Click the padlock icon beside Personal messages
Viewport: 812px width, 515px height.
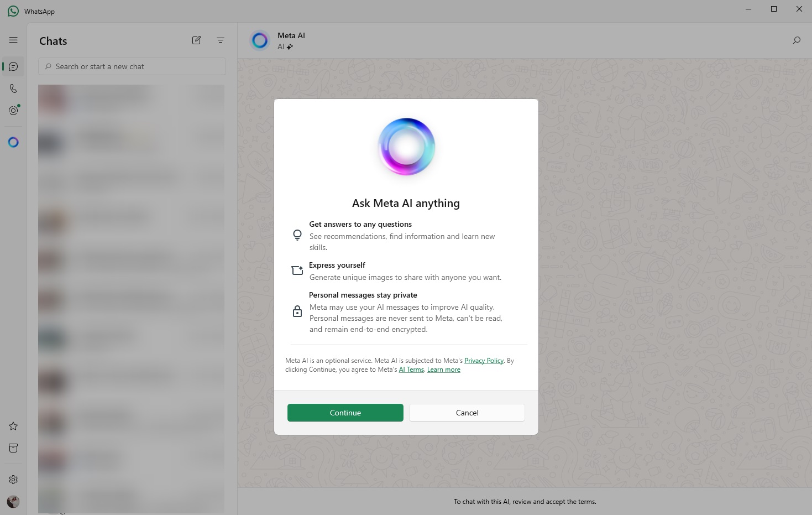297,311
